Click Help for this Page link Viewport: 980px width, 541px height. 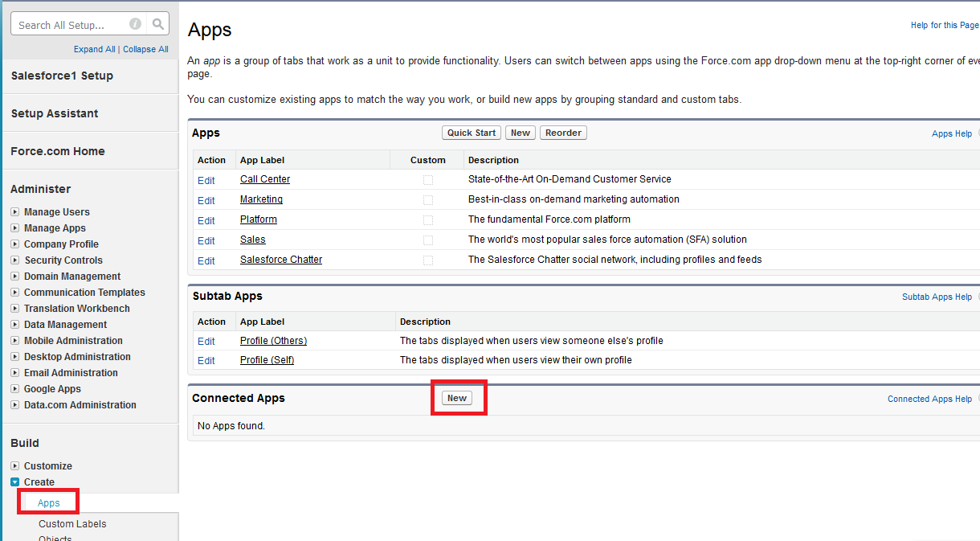(945, 25)
